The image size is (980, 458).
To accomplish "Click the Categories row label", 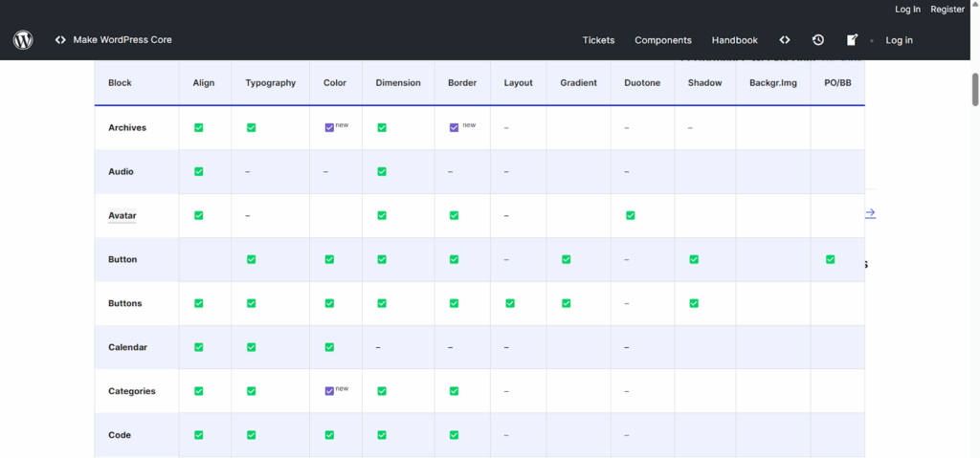I will tap(132, 391).
